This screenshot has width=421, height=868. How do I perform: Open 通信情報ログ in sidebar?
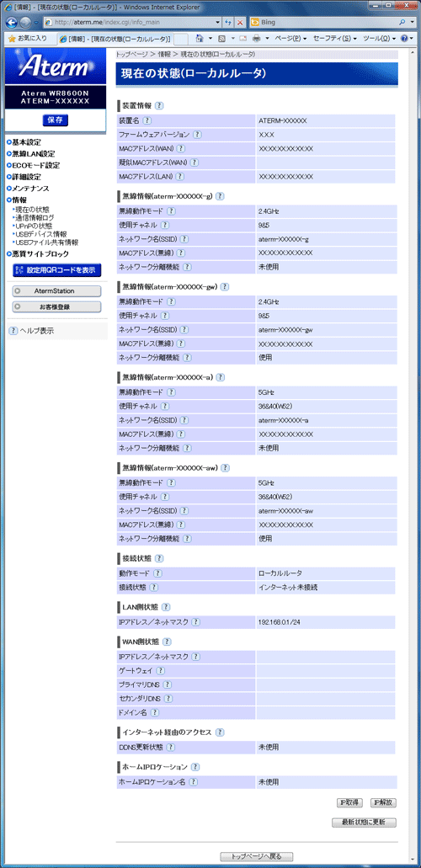coord(35,218)
